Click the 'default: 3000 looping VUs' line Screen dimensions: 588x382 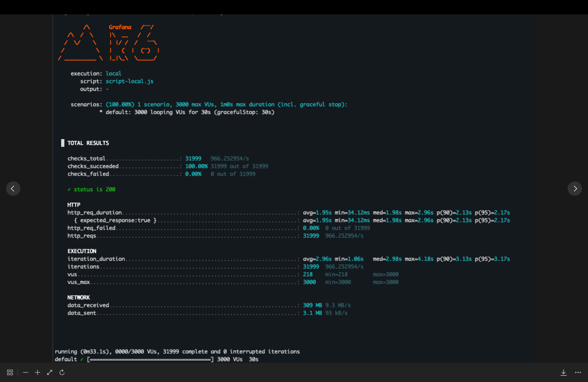(x=187, y=112)
